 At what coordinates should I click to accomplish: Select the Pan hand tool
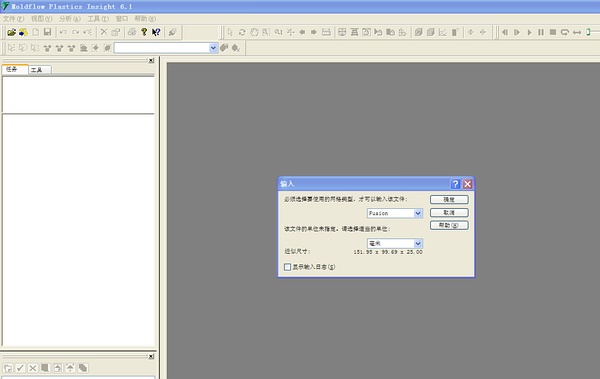254,32
